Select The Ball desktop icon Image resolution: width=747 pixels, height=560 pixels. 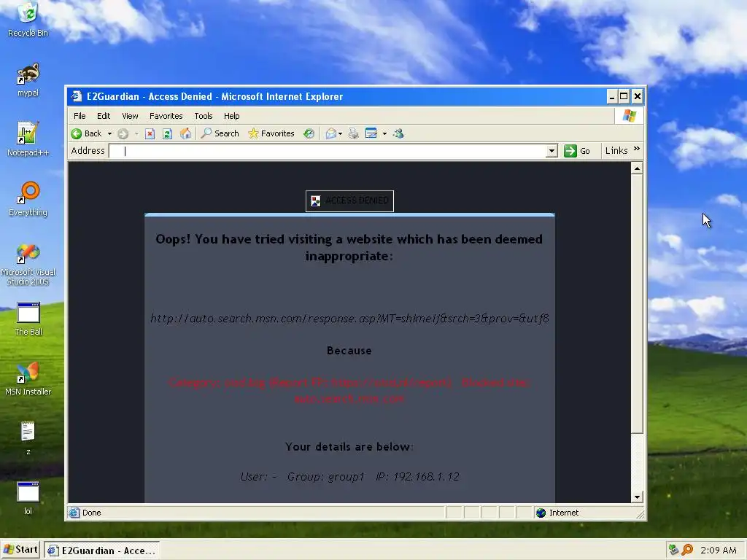(x=28, y=319)
